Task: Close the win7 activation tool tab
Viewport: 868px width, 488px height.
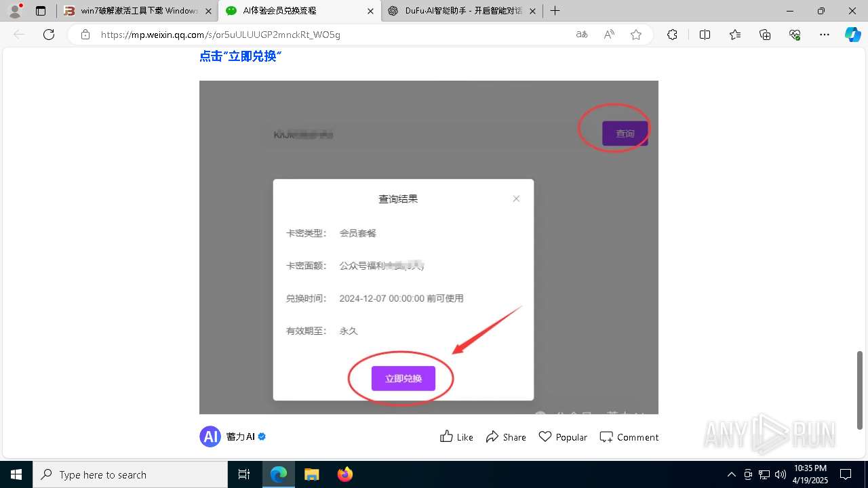Action: [x=208, y=11]
